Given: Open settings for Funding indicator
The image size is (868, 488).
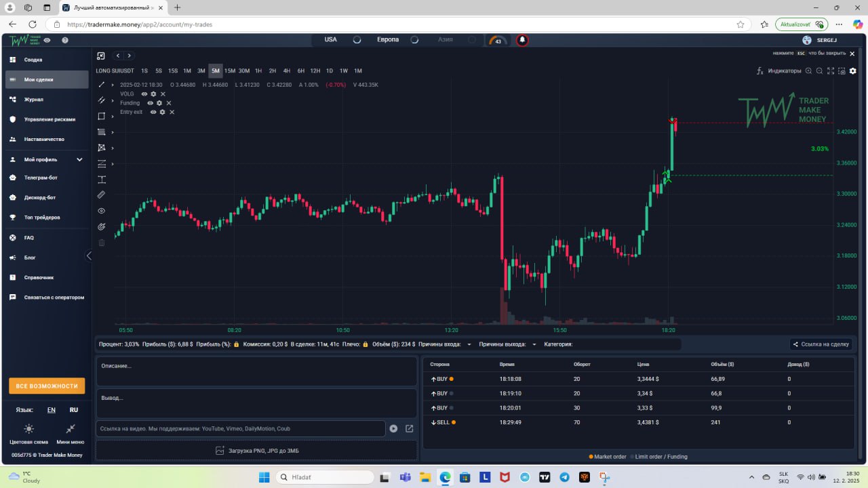Looking at the screenshot, I should [x=159, y=103].
